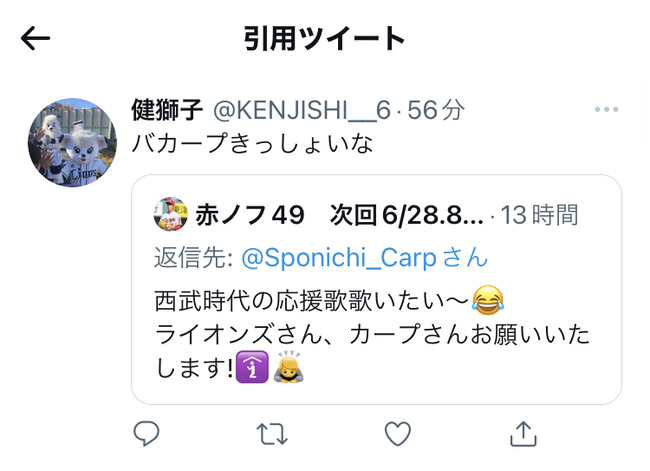Click the bowing person emoji
The width and height of the screenshot is (650, 471).
[x=289, y=367]
